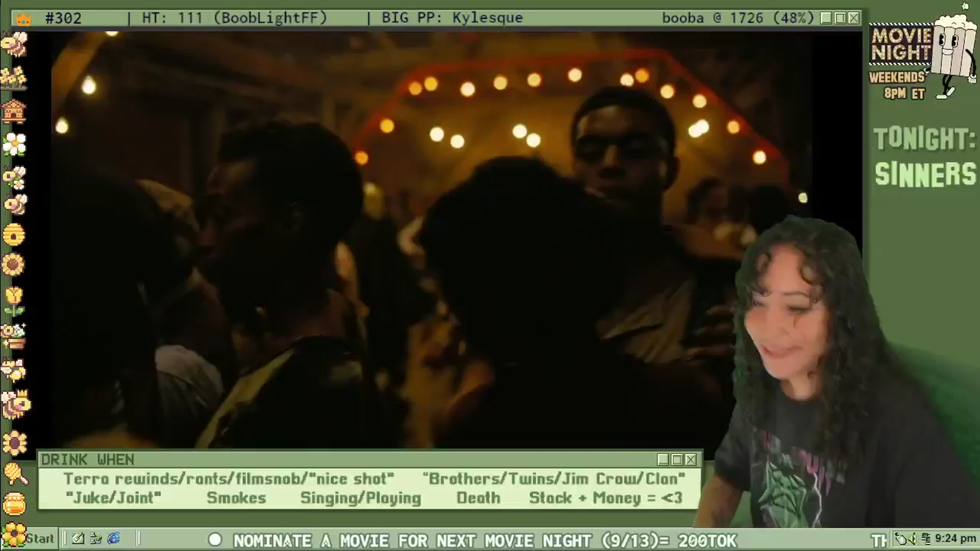Select the two-bees swarm icon
Image resolution: width=980 pixels, height=551 pixels.
(14, 371)
